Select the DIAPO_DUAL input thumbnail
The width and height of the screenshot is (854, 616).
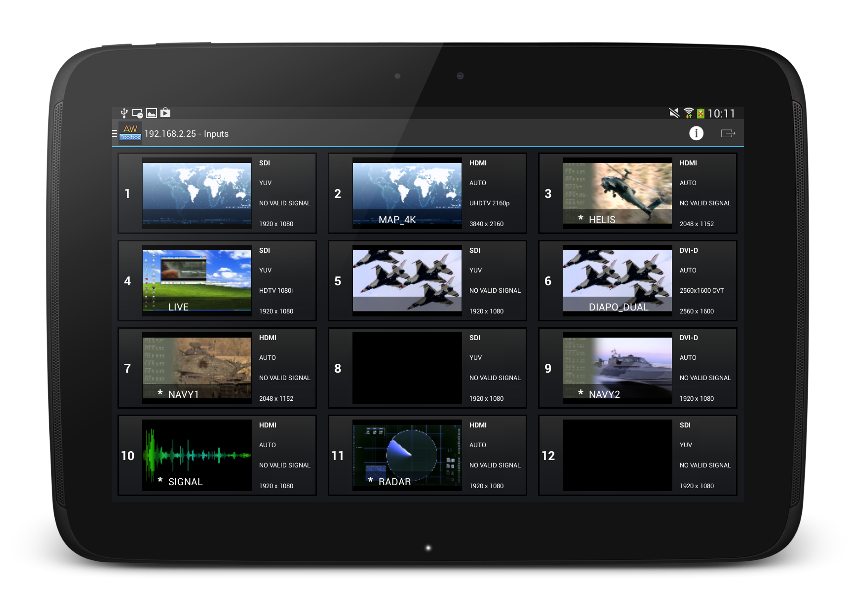[618, 281]
